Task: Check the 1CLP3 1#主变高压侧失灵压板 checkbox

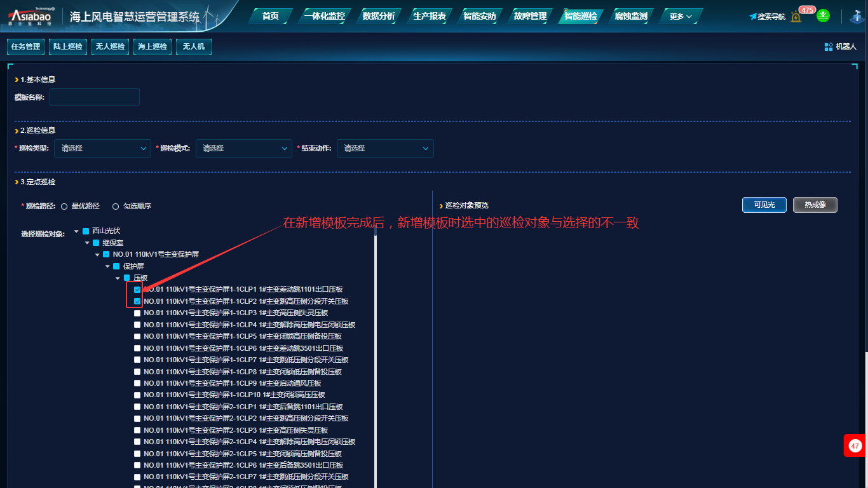Action: (x=137, y=313)
